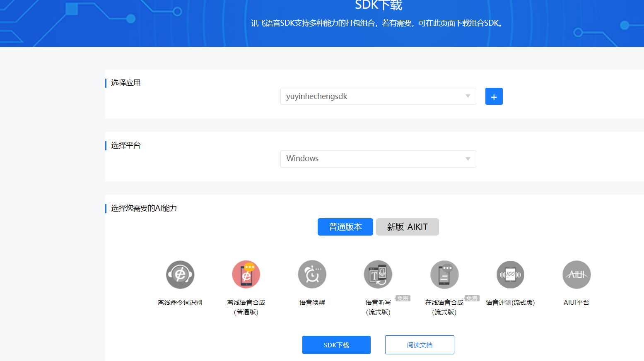The image size is (644, 361).
Task: Click the blue plus add-application button
Action: click(494, 96)
